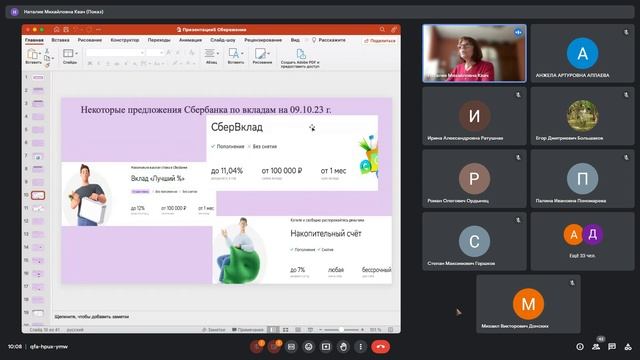Click the Cut scissors icon
640x360 pixels.
pyautogui.click(x=47, y=51)
